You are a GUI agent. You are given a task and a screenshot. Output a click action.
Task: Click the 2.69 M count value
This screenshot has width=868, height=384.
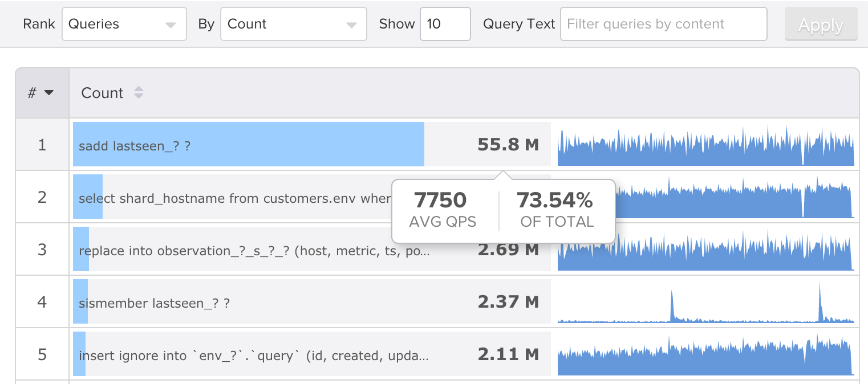tap(508, 250)
